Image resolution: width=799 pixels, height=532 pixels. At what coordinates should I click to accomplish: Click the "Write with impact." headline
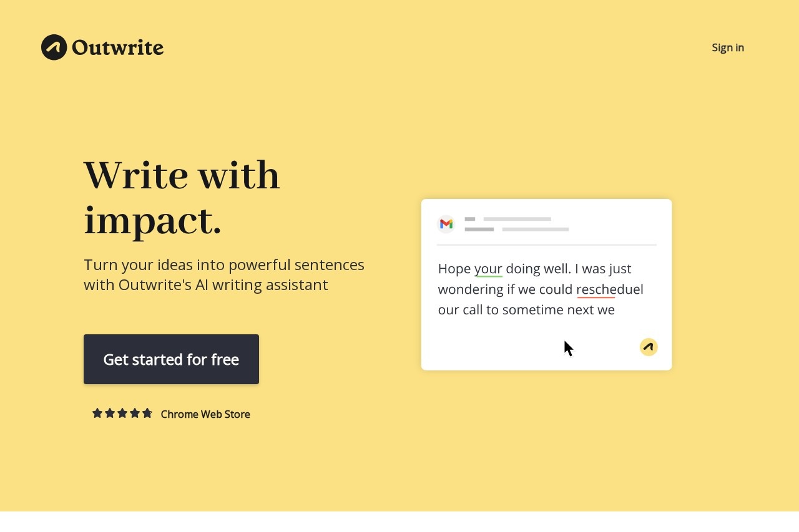(x=182, y=197)
